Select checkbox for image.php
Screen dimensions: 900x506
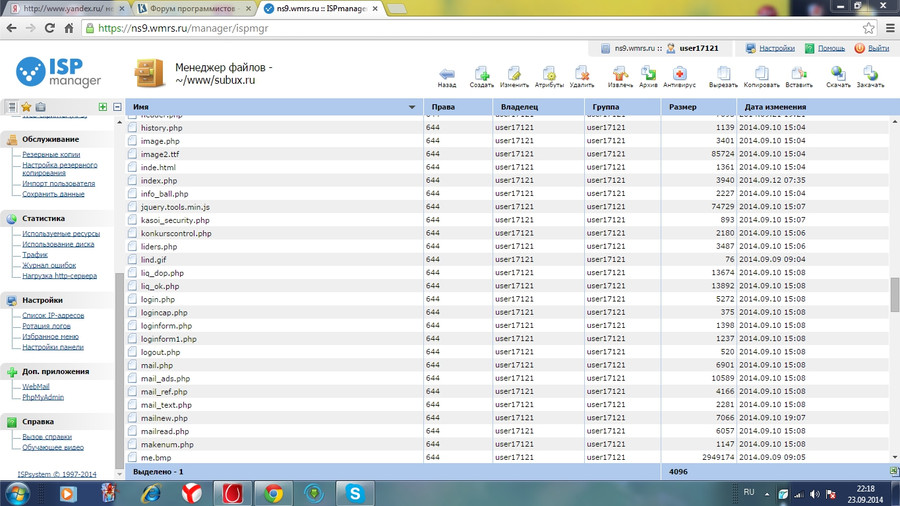(x=133, y=141)
